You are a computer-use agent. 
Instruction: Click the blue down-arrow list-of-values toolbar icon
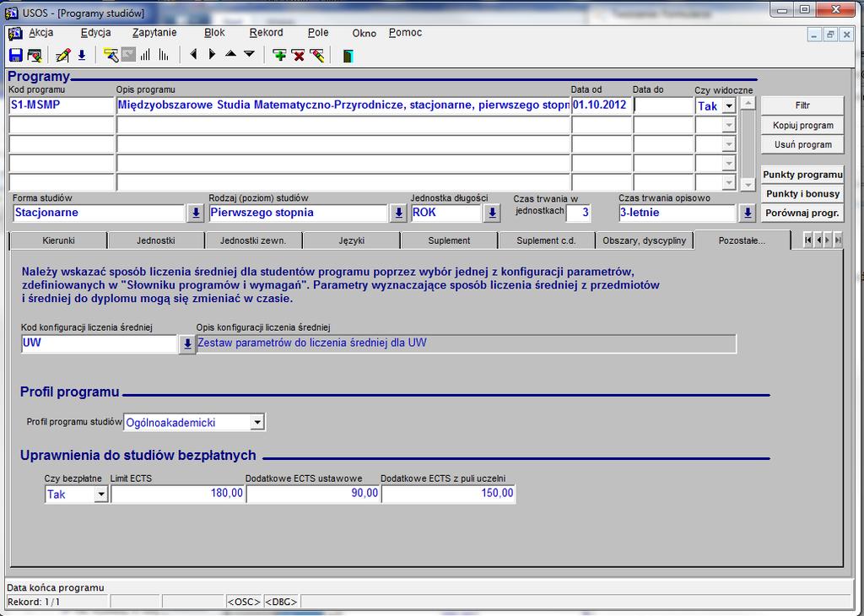click(82, 55)
